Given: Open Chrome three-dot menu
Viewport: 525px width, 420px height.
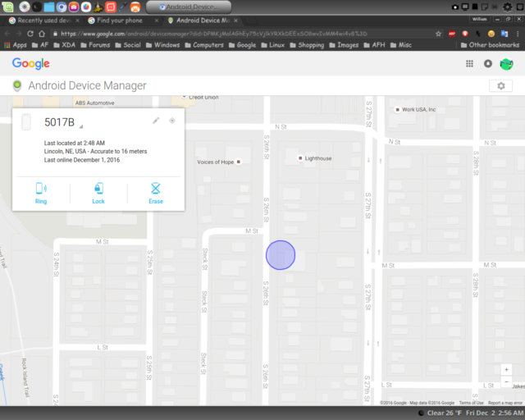Looking at the screenshot, I should 518,34.
